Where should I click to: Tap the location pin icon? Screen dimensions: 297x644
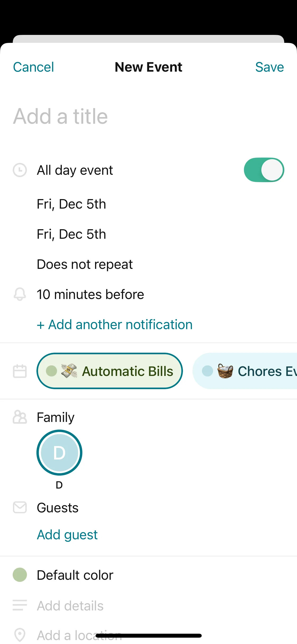coord(20,634)
